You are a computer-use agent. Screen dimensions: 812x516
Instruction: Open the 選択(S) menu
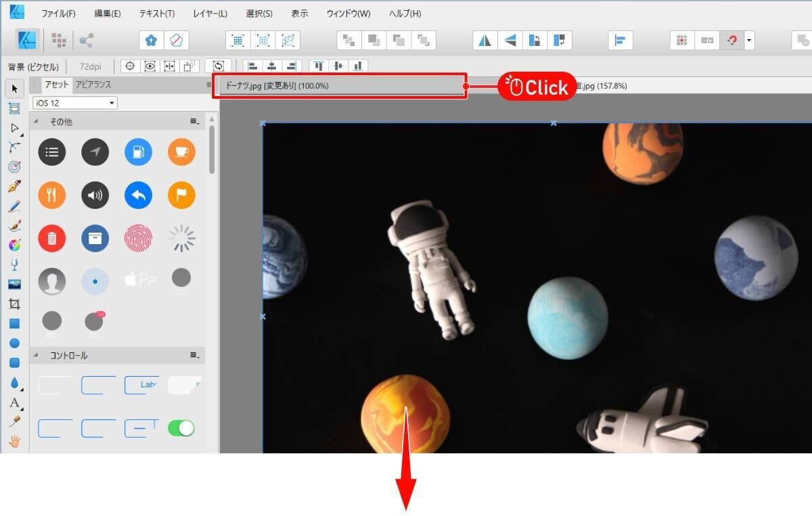(259, 14)
